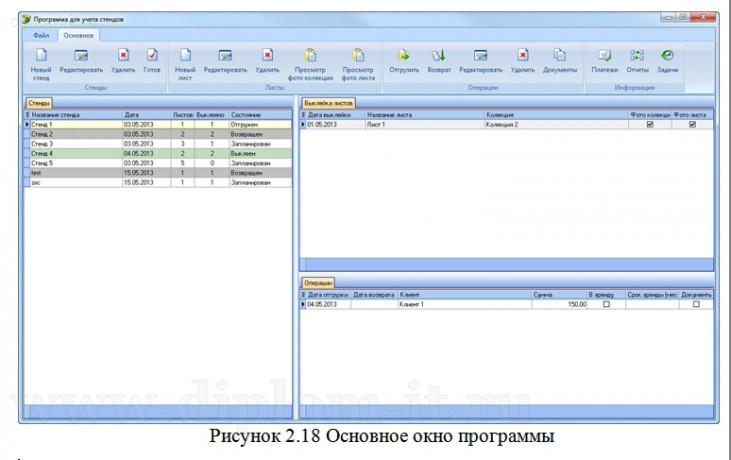The height and width of the screenshot is (460, 731).
Task: Open column chooser of Стенды grid
Action: pyautogui.click(x=27, y=115)
